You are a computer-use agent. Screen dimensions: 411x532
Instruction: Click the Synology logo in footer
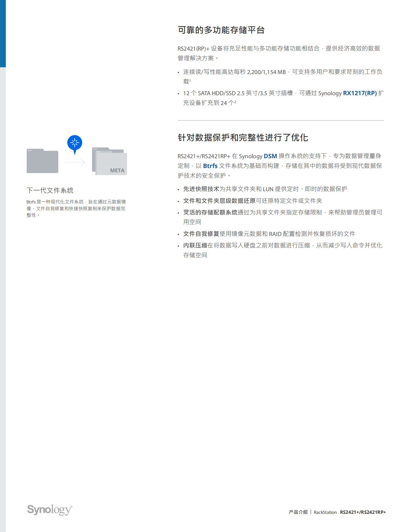(x=50, y=510)
